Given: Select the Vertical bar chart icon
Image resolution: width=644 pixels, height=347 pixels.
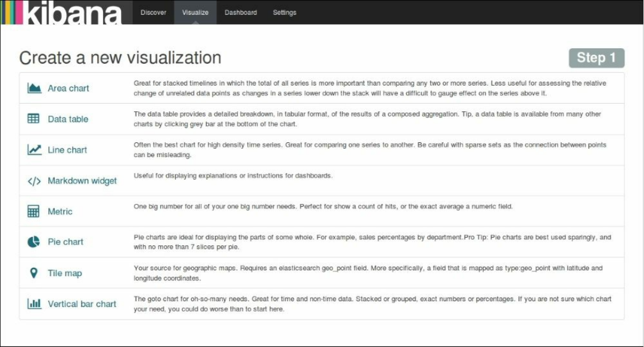Looking at the screenshot, I should (34, 304).
